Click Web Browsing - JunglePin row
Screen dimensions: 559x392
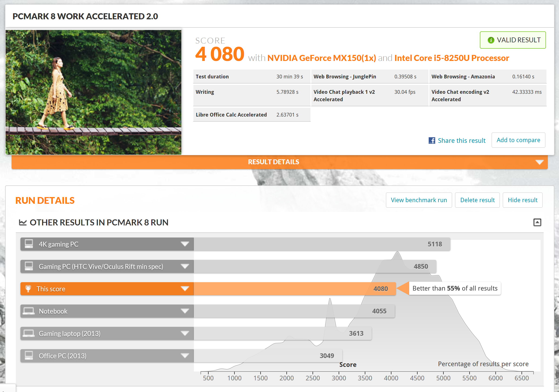(x=370, y=77)
